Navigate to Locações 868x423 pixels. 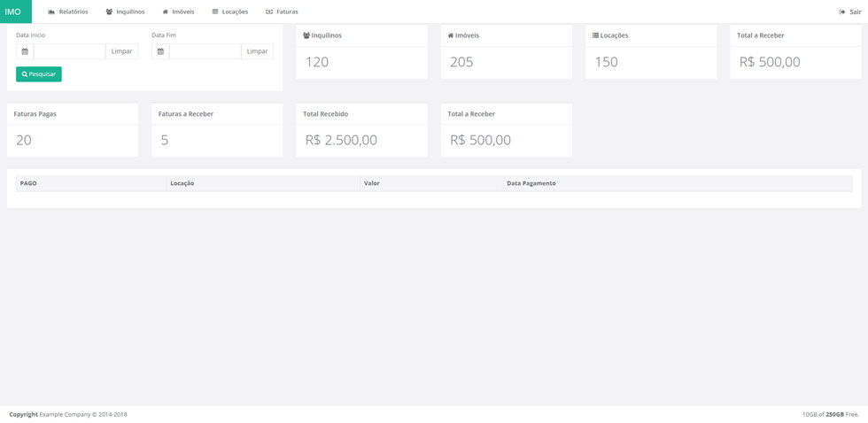tap(230, 12)
